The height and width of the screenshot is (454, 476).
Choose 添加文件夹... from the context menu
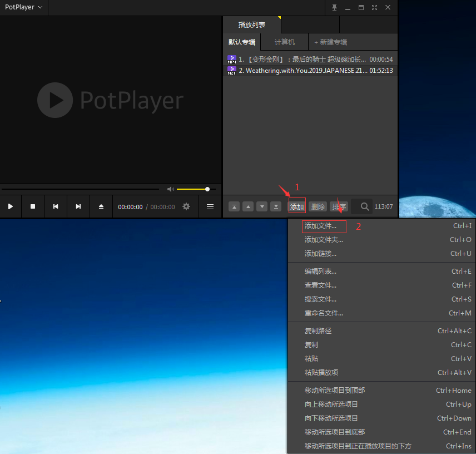click(x=324, y=240)
